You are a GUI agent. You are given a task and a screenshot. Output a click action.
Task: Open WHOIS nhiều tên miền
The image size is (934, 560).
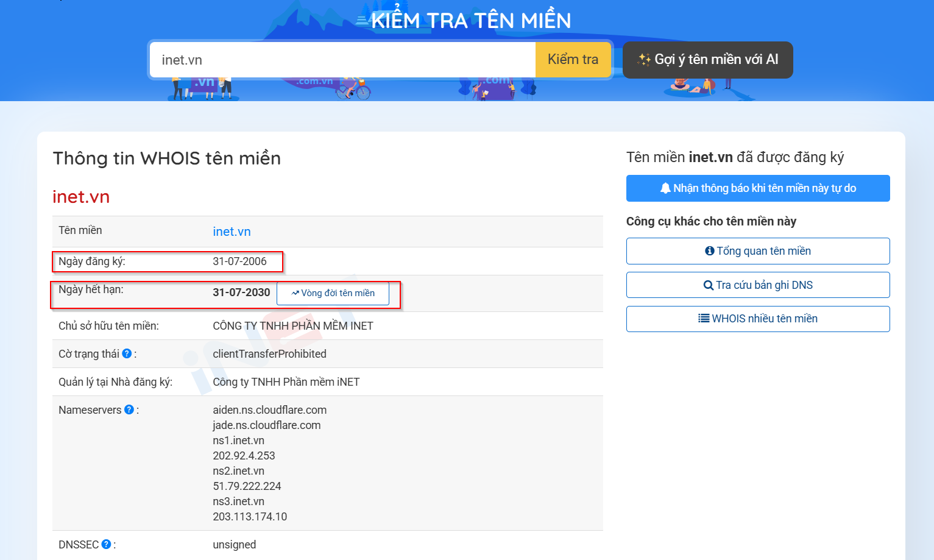[x=758, y=319]
